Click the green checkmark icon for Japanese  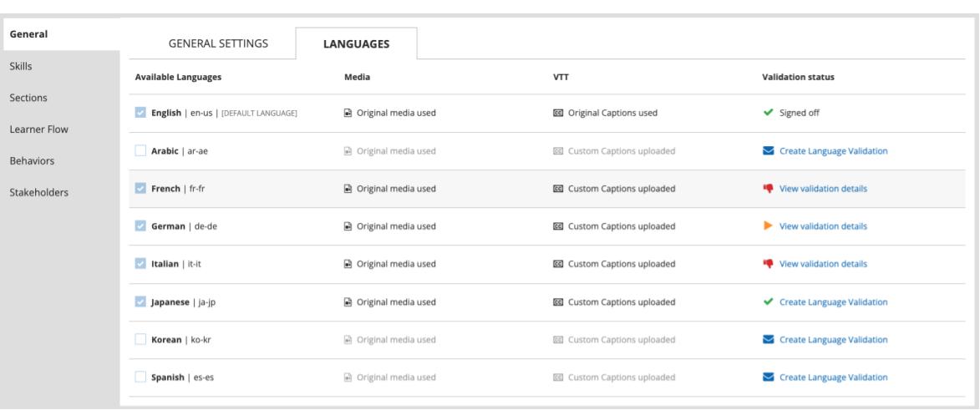pos(768,301)
